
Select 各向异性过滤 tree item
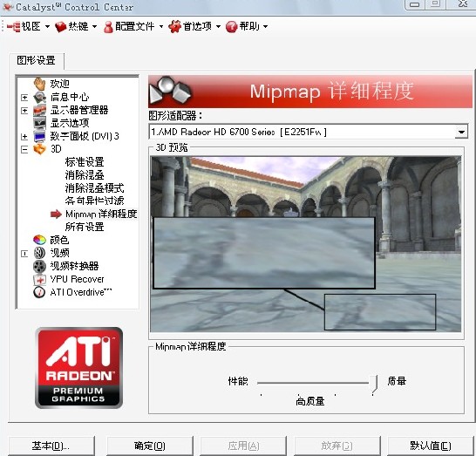(x=94, y=201)
